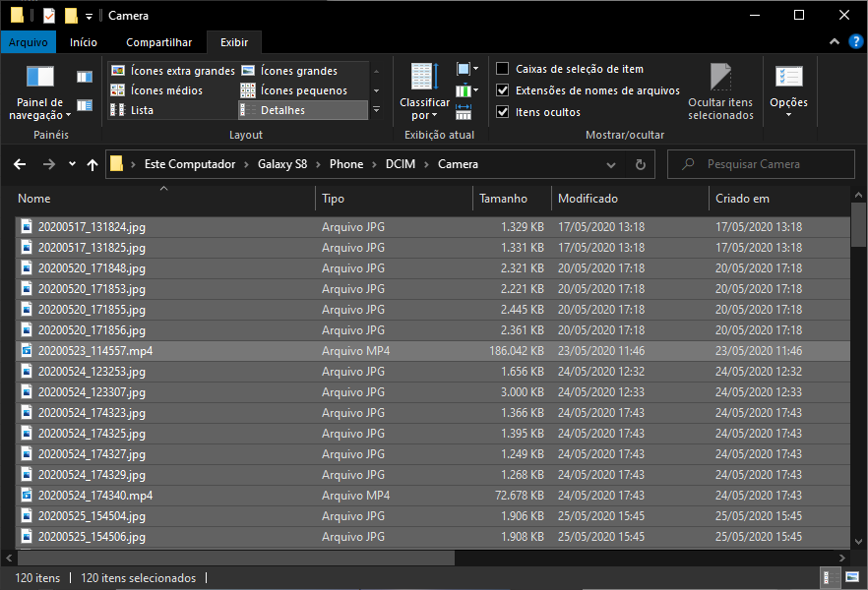
Task: Open Quick Access Toolbar customize dropdown
Action: [90, 17]
